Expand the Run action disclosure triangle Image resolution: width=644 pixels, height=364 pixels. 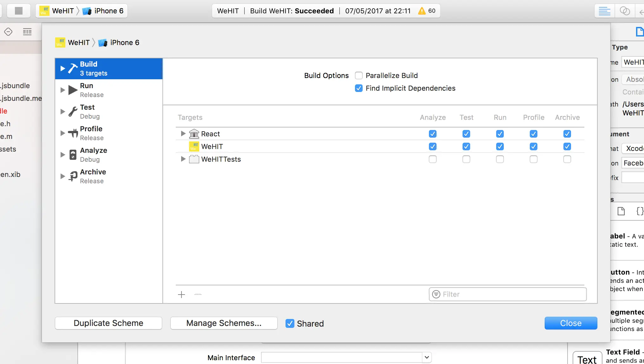[x=62, y=90]
